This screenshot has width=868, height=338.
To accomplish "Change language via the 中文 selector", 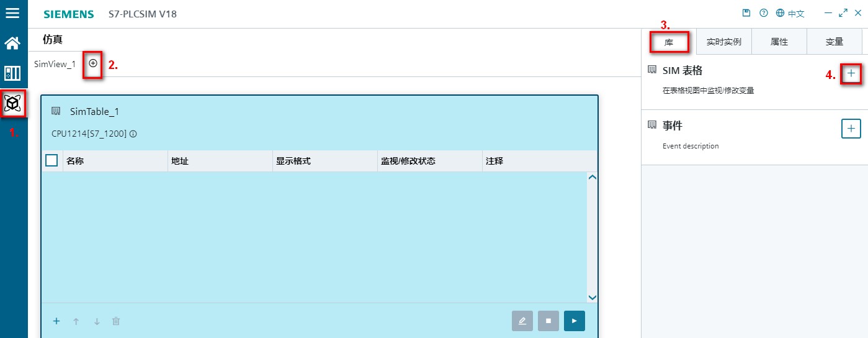I will click(790, 13).
